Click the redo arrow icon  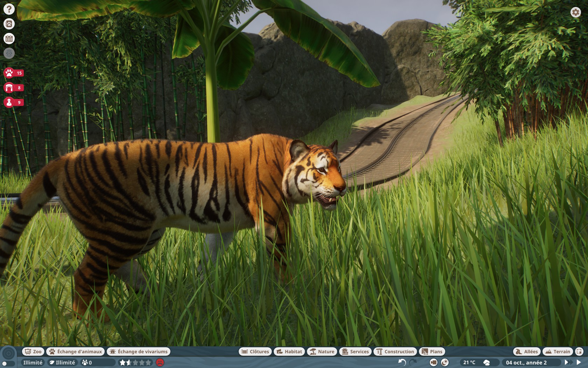coord(413,362)
